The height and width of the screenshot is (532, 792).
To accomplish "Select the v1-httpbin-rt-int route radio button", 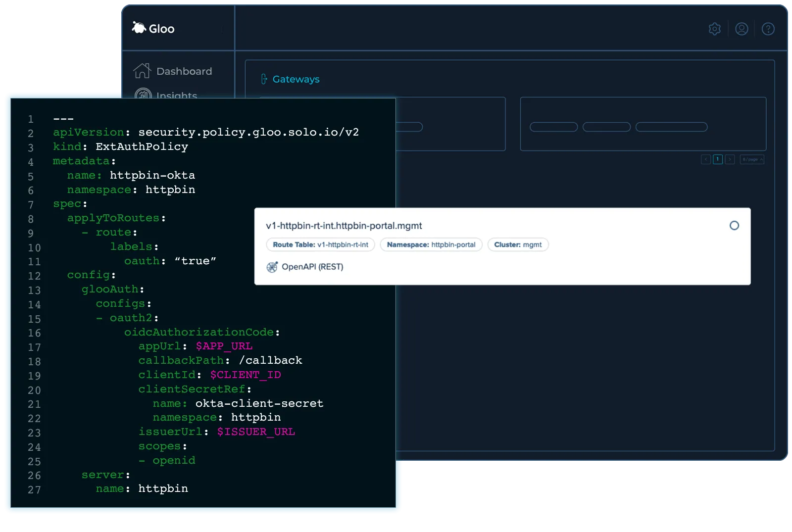I will coord(734,226).
